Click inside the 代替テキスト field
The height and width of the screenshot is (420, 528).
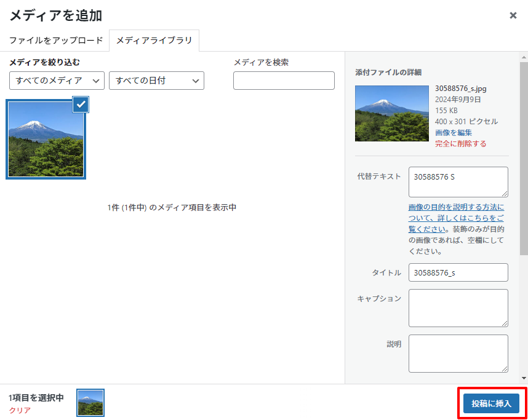(x=458, y=182)
